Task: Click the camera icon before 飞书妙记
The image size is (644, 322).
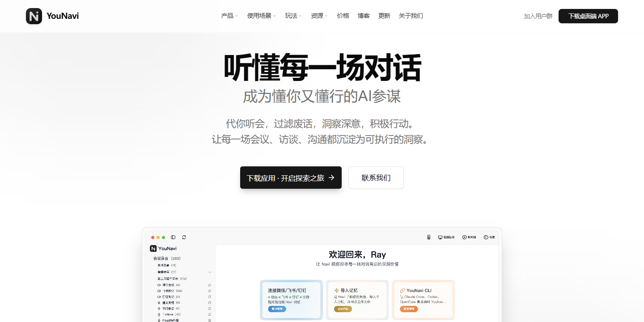Action: pos(159,291)
